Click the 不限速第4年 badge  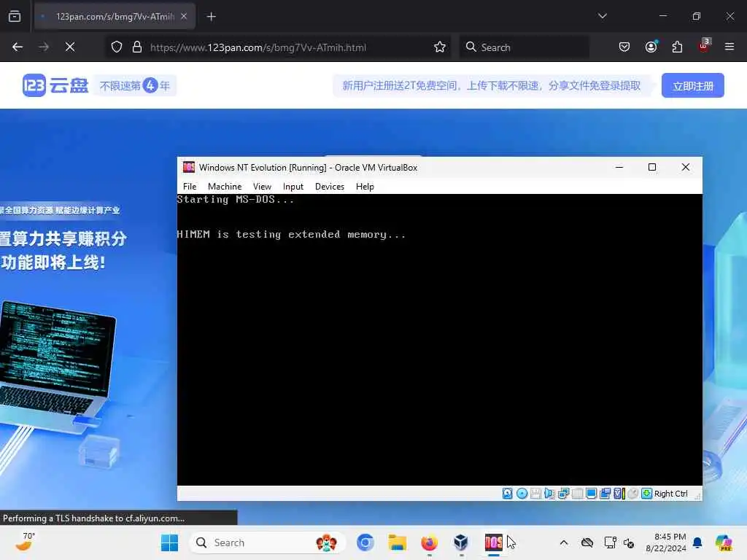pyautogui.click(x=135, y=86)
